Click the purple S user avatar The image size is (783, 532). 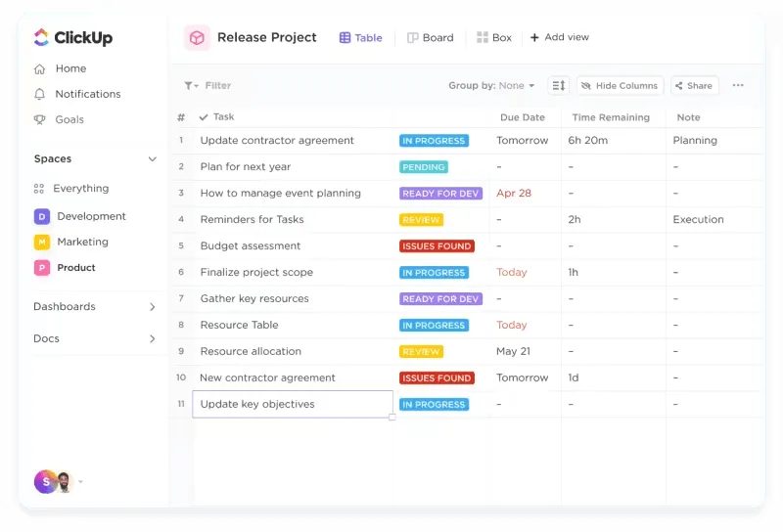point(46,481)
